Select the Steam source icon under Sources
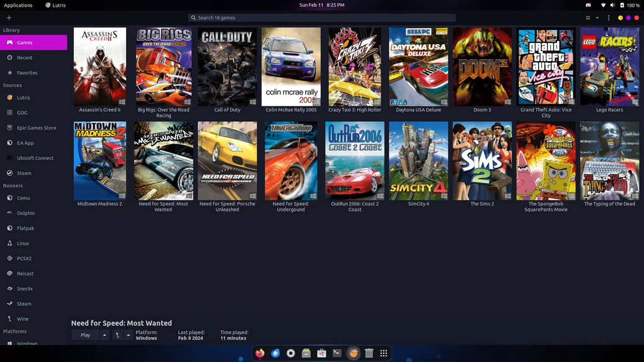 [x=10, y=173]
